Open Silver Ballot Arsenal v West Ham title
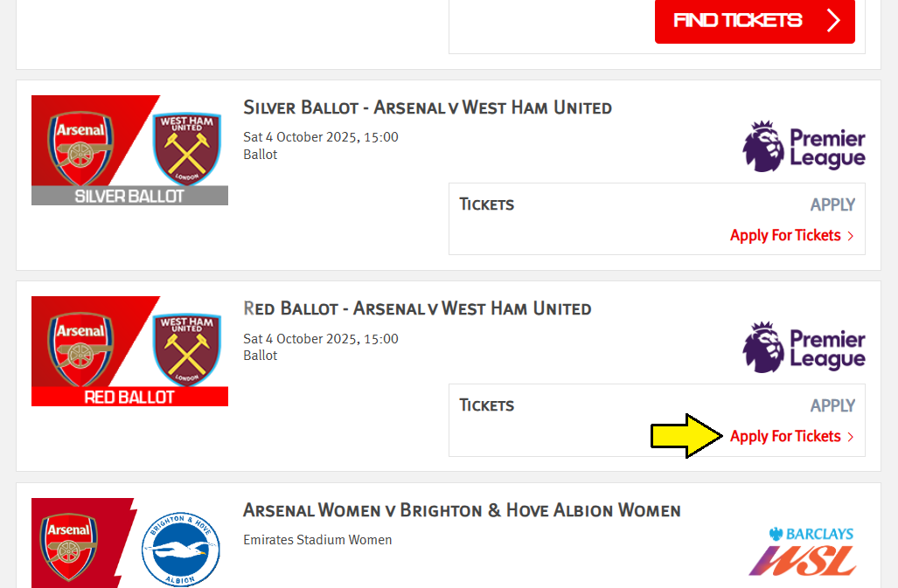This screenshot has width=898, height=588. click(x=427, y=107)
